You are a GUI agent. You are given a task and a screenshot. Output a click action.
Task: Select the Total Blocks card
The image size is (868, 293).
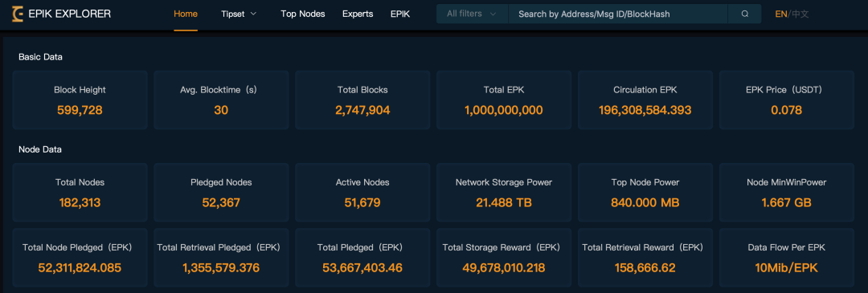point(362,100)
